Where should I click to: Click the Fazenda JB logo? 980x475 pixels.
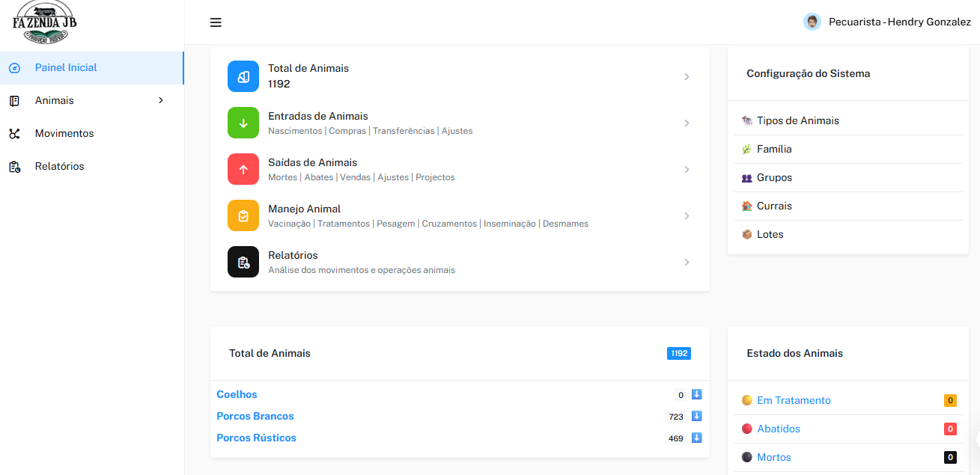(x=45, y=22)
